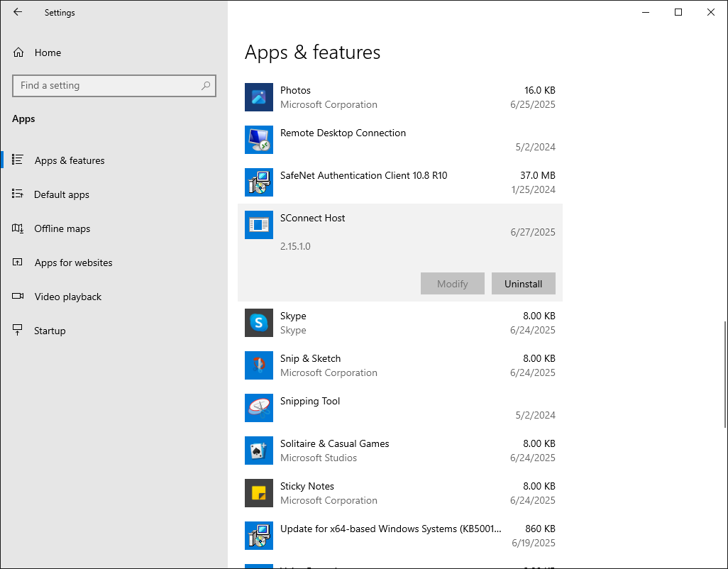Viewport: 728px width, 569px height.
Task: Click Microsoft Studios publisher text
Action: pos(319,458)
